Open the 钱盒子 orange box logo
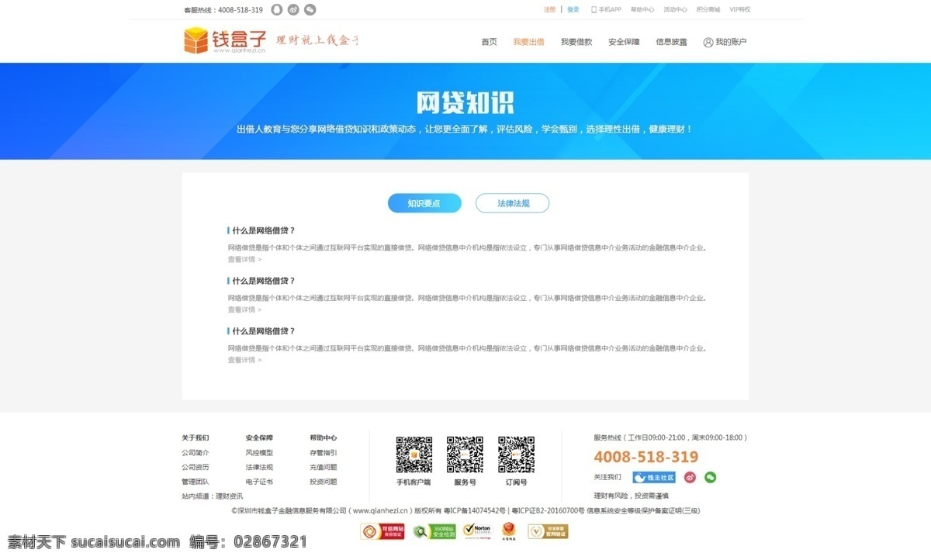 click(x=196, y=40)
